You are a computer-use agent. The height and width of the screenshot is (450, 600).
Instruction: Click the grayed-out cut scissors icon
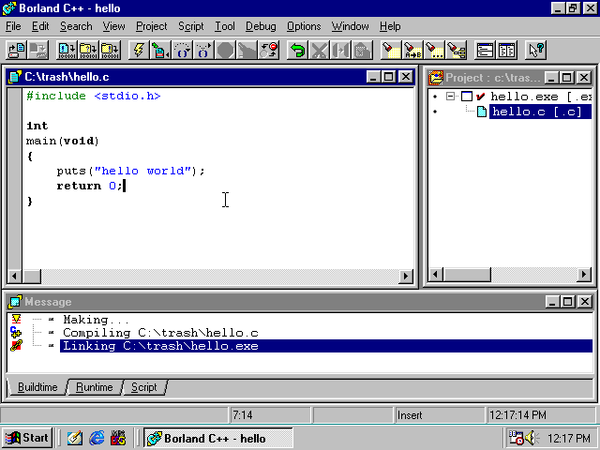(x=319, y=50)
